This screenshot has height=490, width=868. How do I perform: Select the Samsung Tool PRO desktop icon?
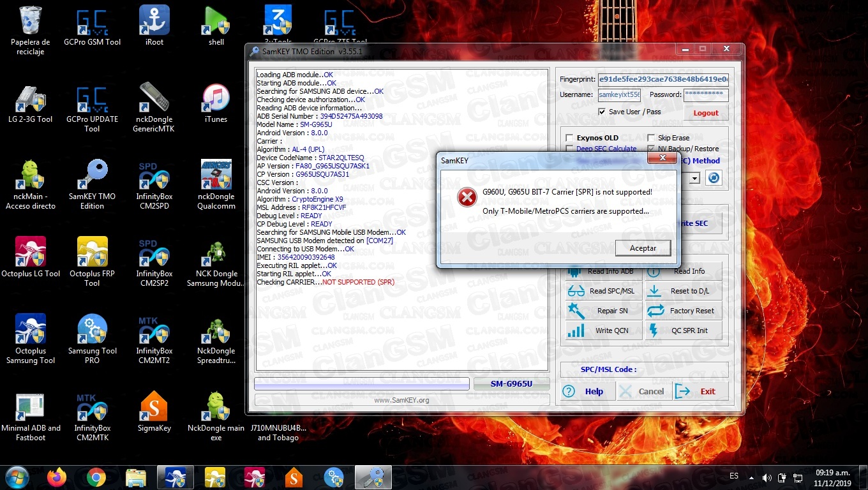pos(92,339)
